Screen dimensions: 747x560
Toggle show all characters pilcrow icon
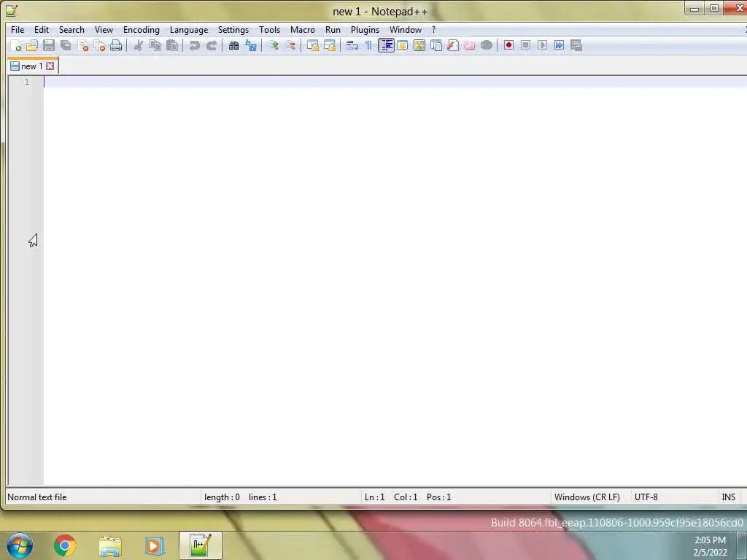coord(368,46)
